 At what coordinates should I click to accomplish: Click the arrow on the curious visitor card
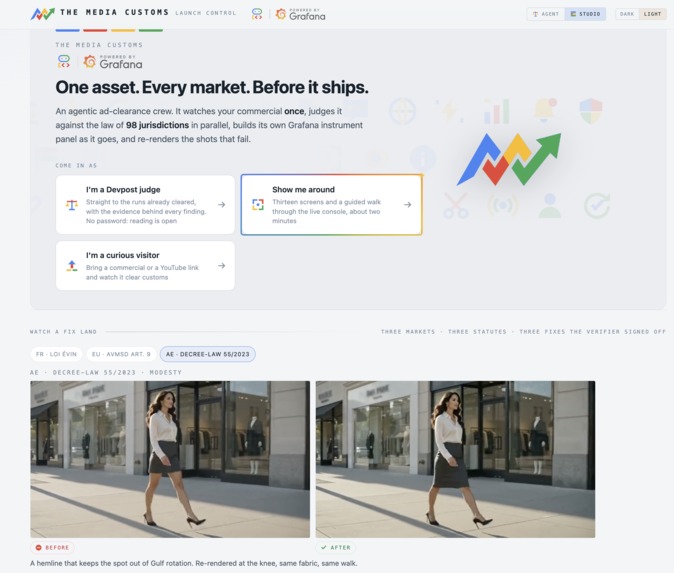point(221,266)
